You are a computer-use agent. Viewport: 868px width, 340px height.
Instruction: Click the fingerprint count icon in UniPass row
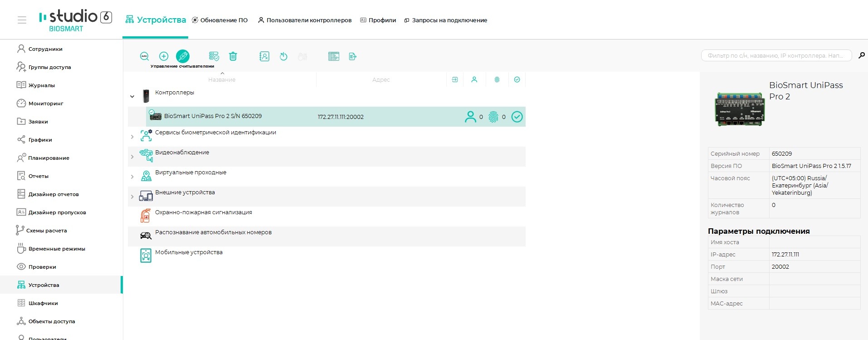pyautogui.click(x=493, y=117)
